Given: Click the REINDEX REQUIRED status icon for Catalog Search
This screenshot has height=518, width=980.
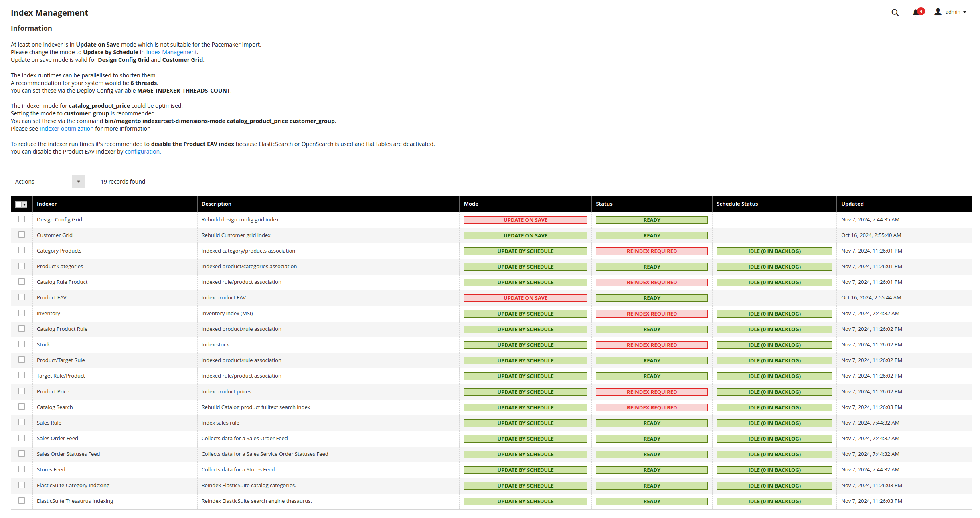Looking at the screenshot, I should (x=650, y=407).
